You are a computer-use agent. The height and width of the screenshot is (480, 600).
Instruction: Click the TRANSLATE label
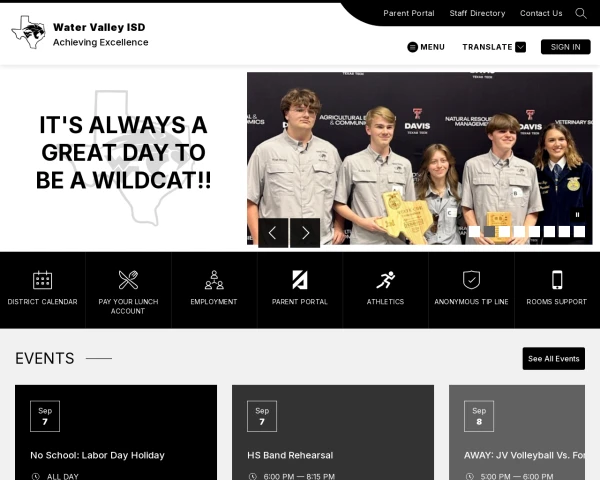click(x=487, y=47)
